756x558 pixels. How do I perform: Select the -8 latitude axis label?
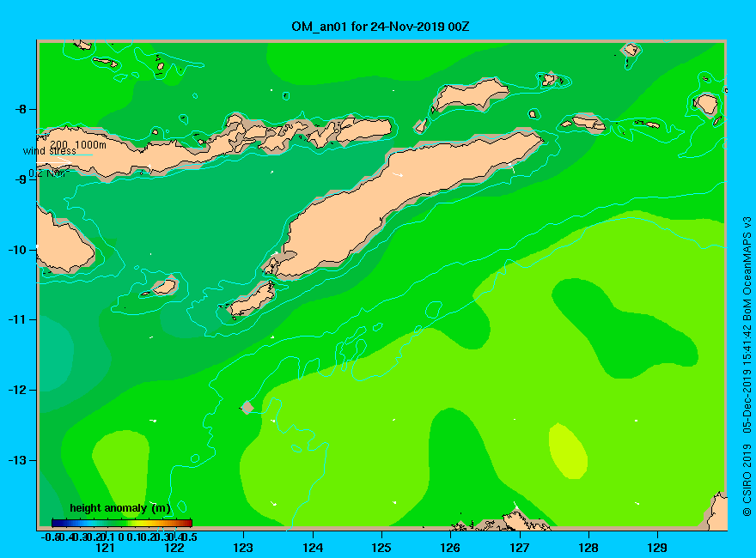[21, 109]
